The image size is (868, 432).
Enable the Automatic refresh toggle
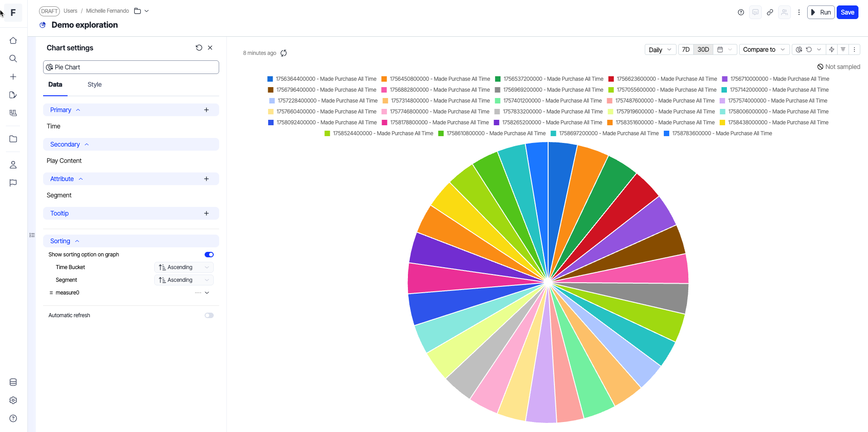tap(209, 315)
